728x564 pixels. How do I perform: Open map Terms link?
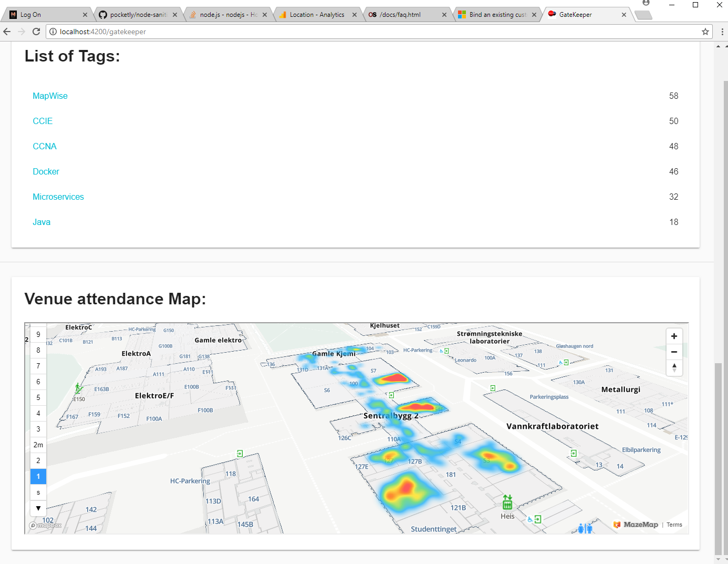(674, 525)
